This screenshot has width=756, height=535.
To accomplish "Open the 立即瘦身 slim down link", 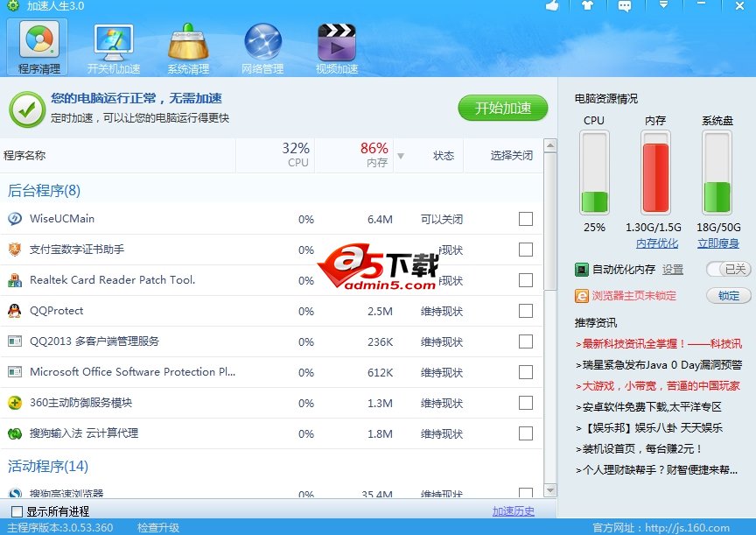I will pos(717,243).
